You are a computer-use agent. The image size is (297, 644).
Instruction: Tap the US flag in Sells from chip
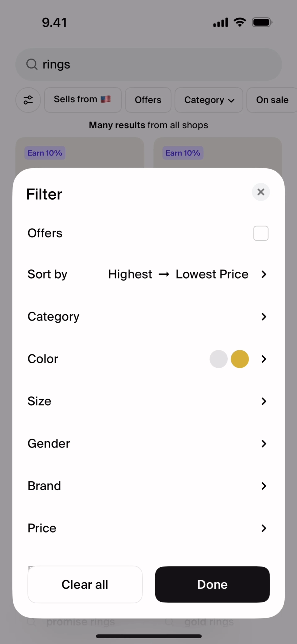click(x=106, y=99)
